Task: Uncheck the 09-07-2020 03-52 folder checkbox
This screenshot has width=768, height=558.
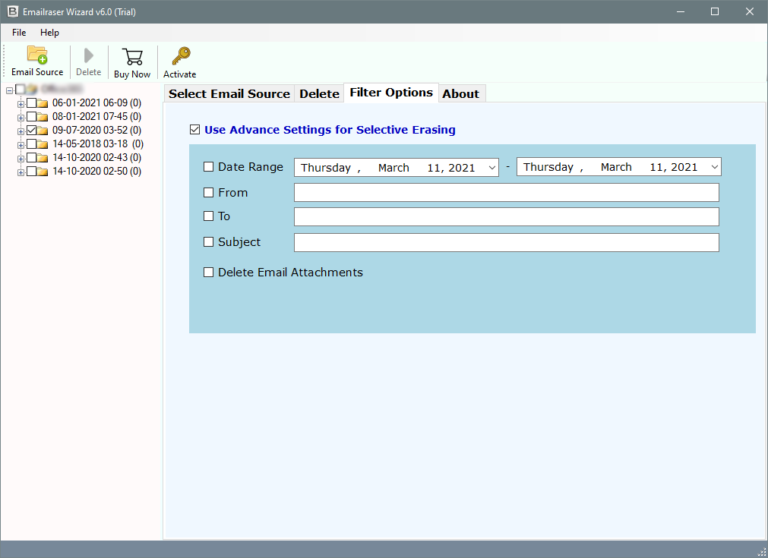Action: tap(32, 130)
